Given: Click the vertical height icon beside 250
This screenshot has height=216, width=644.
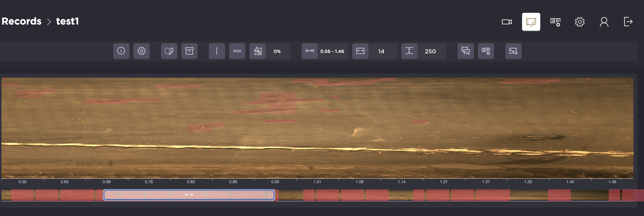Looking at the screenshot, I should (409, 51).
